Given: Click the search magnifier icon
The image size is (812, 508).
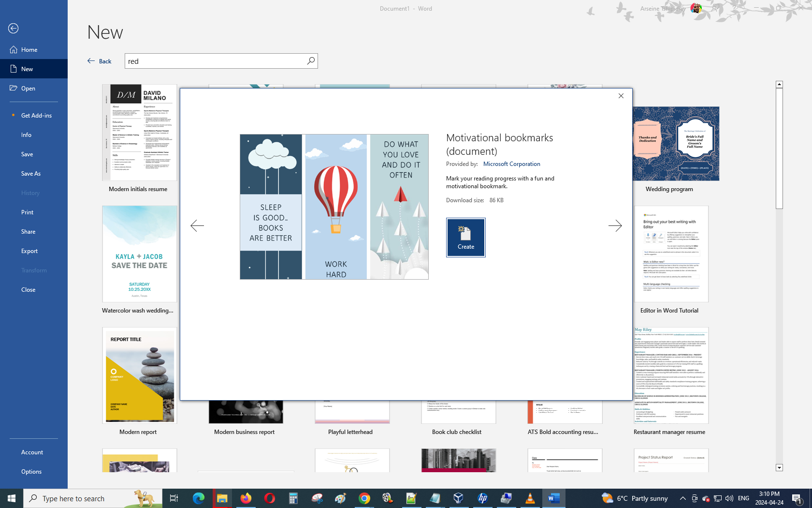Looking at the screenshot, I should click(311, 61).
